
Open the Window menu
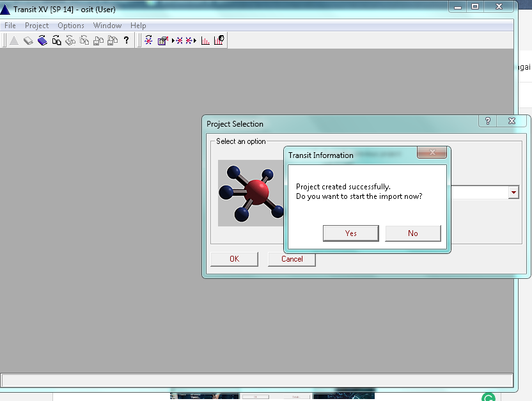point(107,26)
